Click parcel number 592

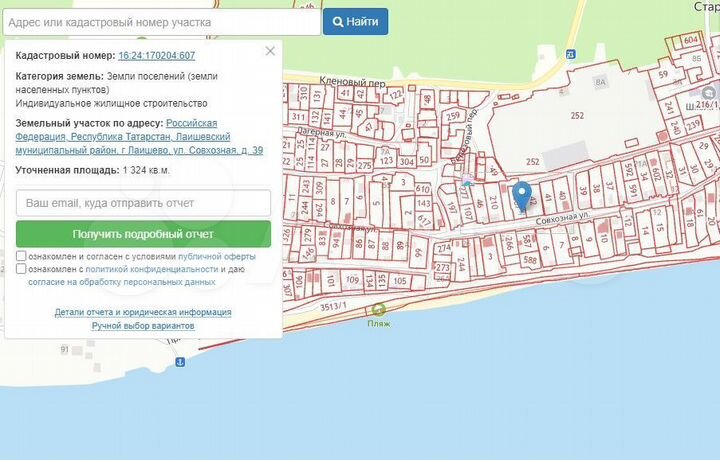point(629,169)
